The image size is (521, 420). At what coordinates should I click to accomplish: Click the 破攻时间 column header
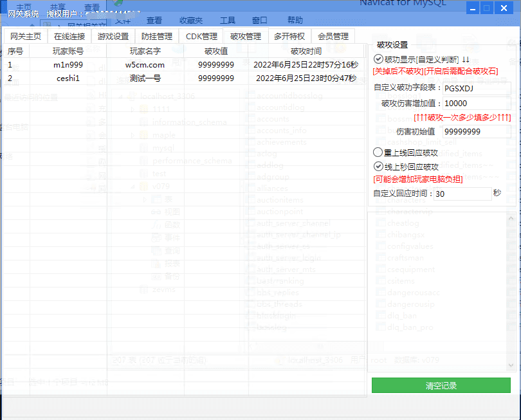(x=306, y=51)
